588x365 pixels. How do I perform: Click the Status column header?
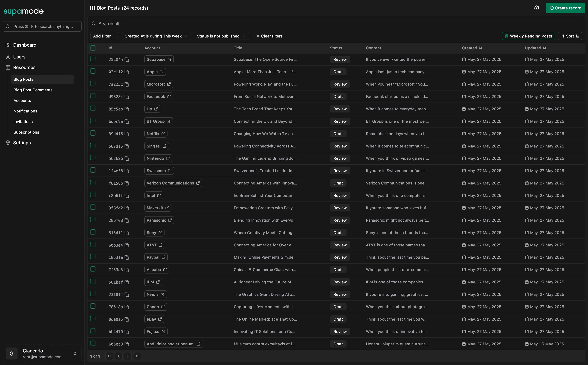click(336, 48)
